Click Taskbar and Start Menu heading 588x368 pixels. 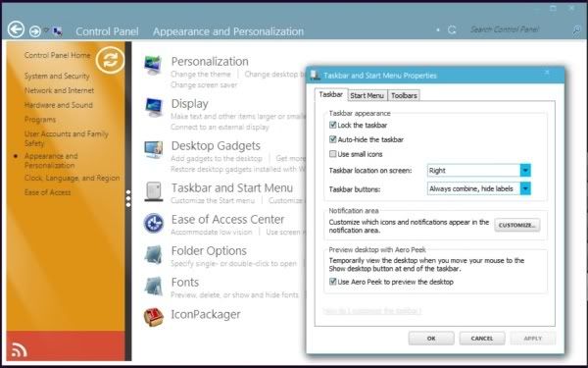coord(232,187)
